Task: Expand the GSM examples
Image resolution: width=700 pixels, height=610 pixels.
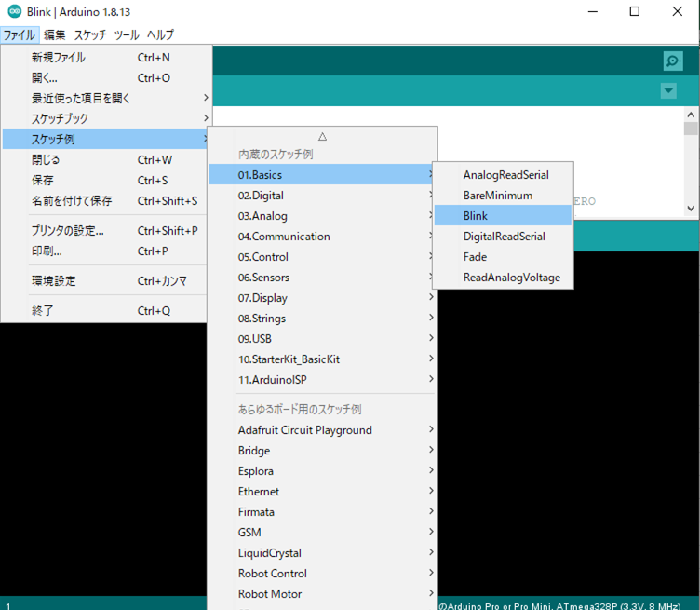Action: tap(322, 533)
